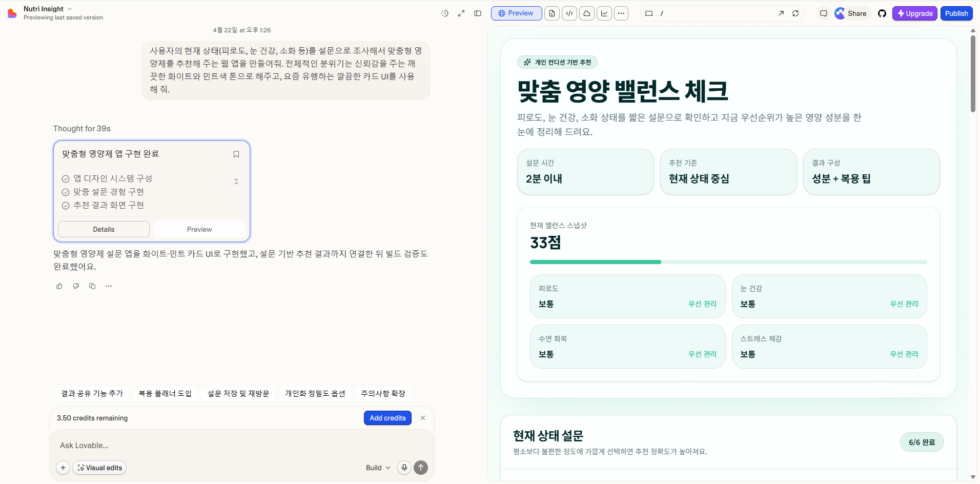980x484 pixels.
Task: Toggle Preview mode with the globe button
Action: click(x=516, y=13)
